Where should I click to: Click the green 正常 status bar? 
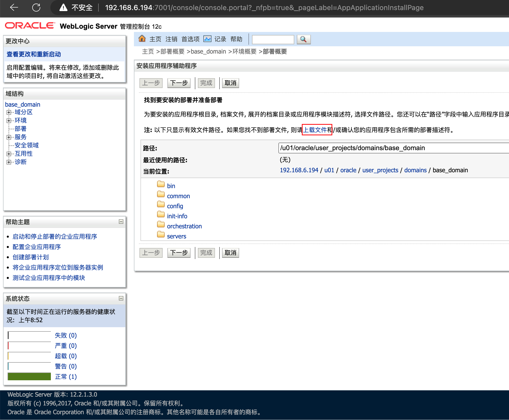[x=29, y=376]
